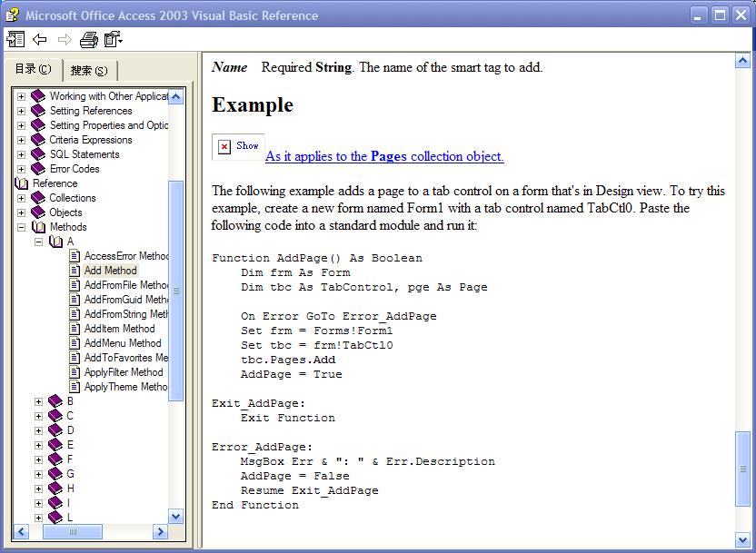
Task: Click the content pane scroll down arrow
Action: tap(742, 539)
